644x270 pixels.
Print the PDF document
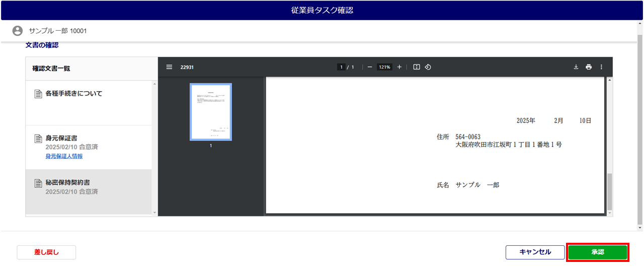pyautogui.click(x=589, y=67)
